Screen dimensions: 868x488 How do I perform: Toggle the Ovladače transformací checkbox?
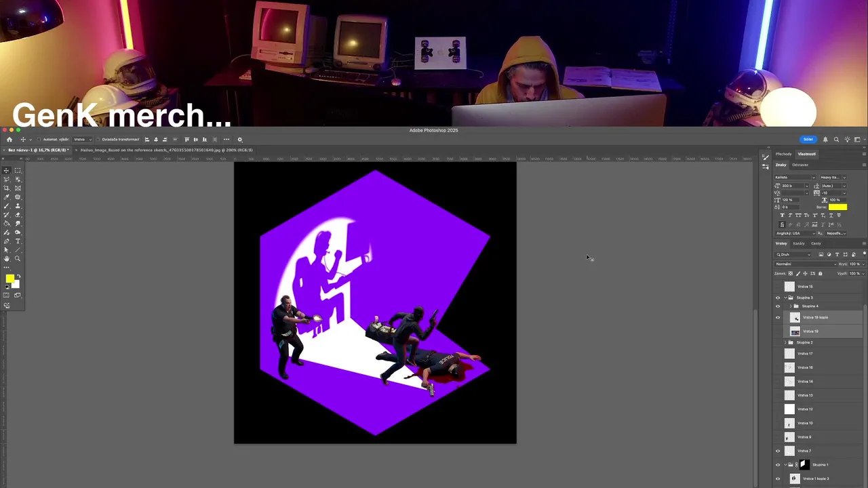click(98, 140)
